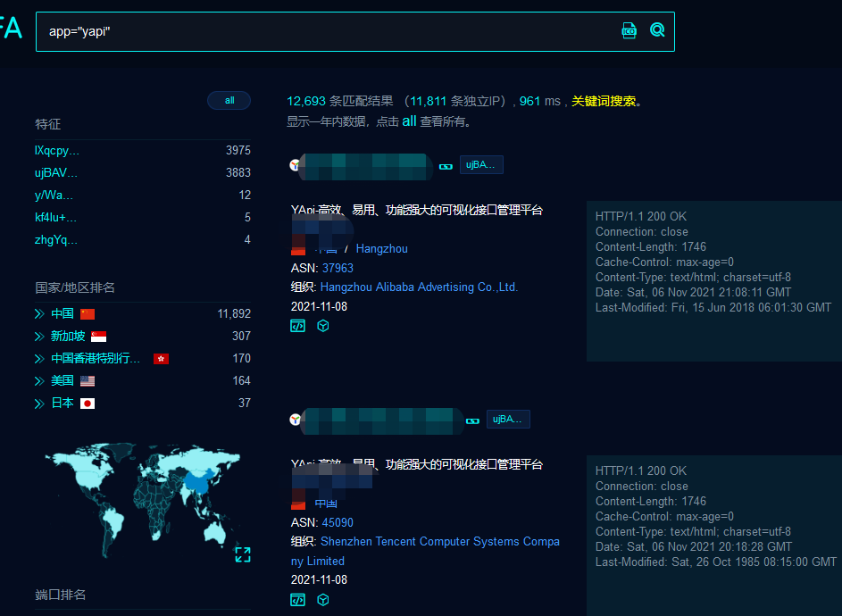Click the 12,693 matching results count
Screen dimensions: 842x616
point(306,101)
